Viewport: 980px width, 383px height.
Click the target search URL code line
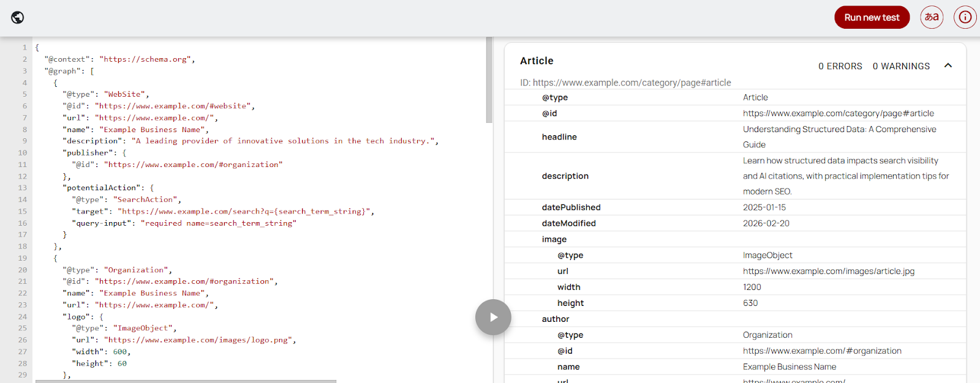[x=223, y=211]
